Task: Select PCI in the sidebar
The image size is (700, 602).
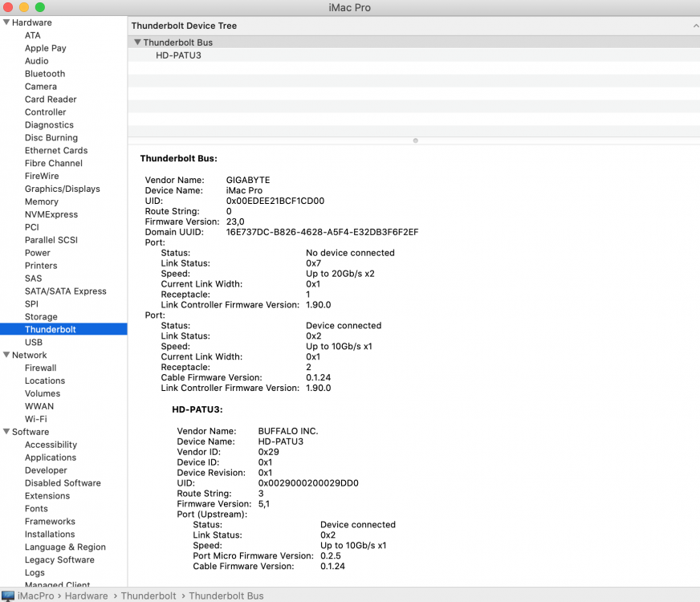Action: (31, 227)
